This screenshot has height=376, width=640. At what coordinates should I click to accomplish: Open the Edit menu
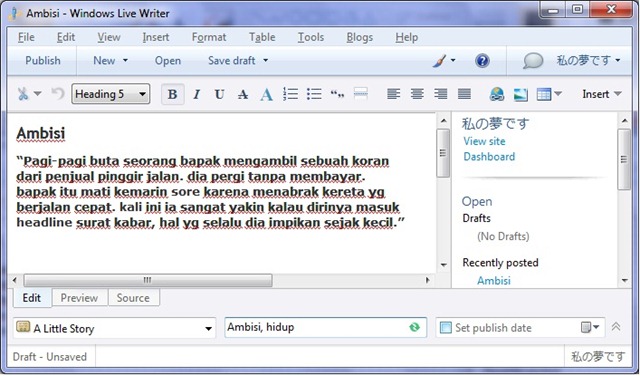(66, 37)
